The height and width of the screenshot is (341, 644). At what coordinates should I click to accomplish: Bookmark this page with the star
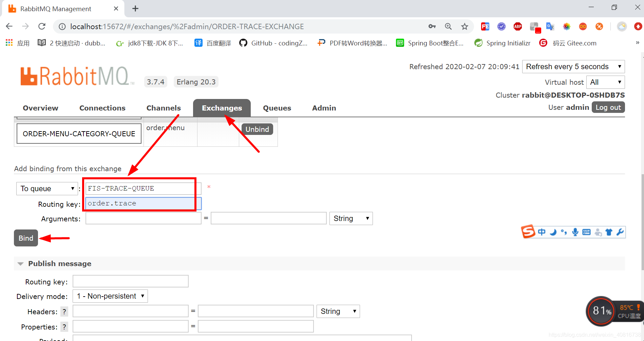465,26
